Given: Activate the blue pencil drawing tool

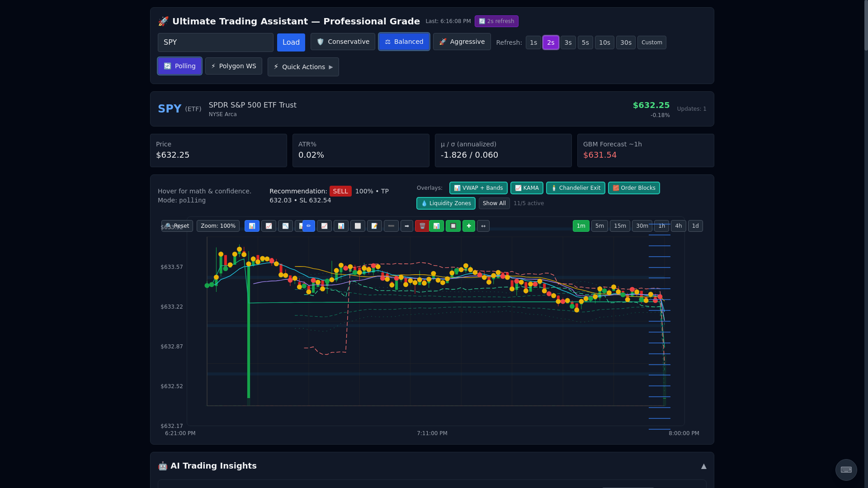Looking at the screenshot, I should (x=309, y=226).
